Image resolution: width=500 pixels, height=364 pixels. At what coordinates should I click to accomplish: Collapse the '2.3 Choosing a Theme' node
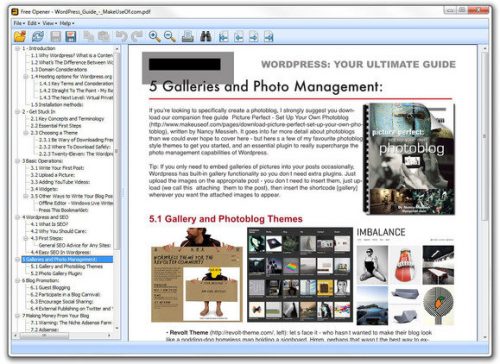click(x=26, y=133)
